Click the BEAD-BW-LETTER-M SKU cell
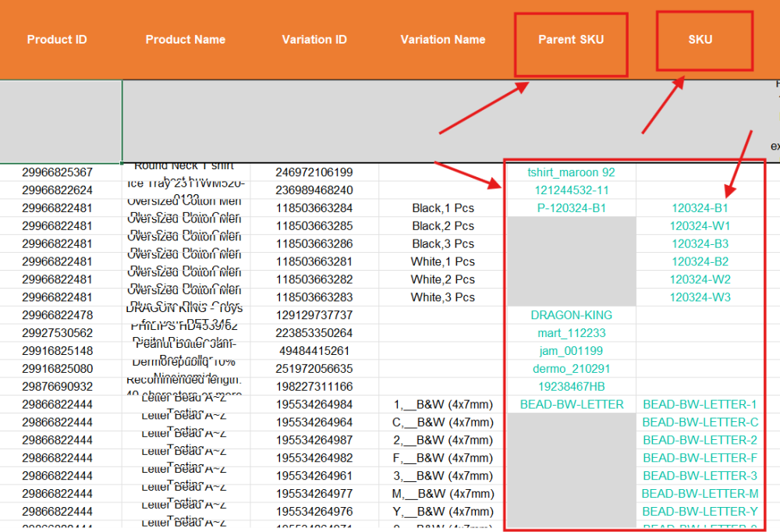 coord(700,494)
